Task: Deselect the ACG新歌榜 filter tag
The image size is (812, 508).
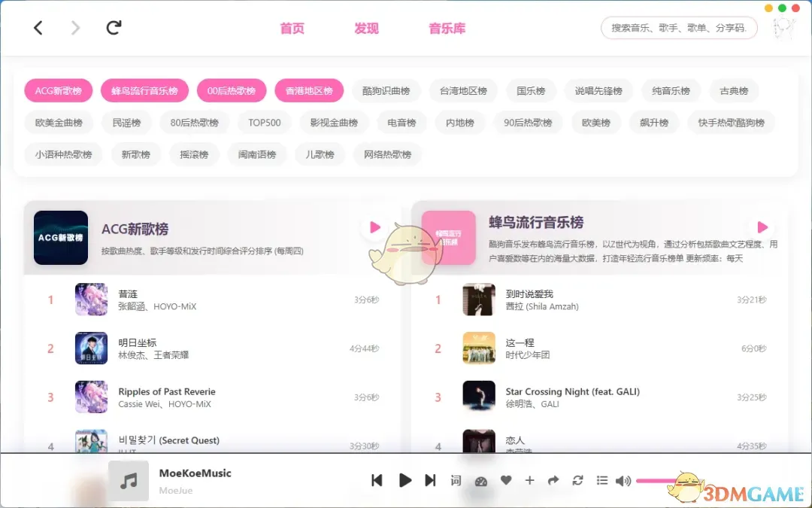Action: tap(58, 90)
